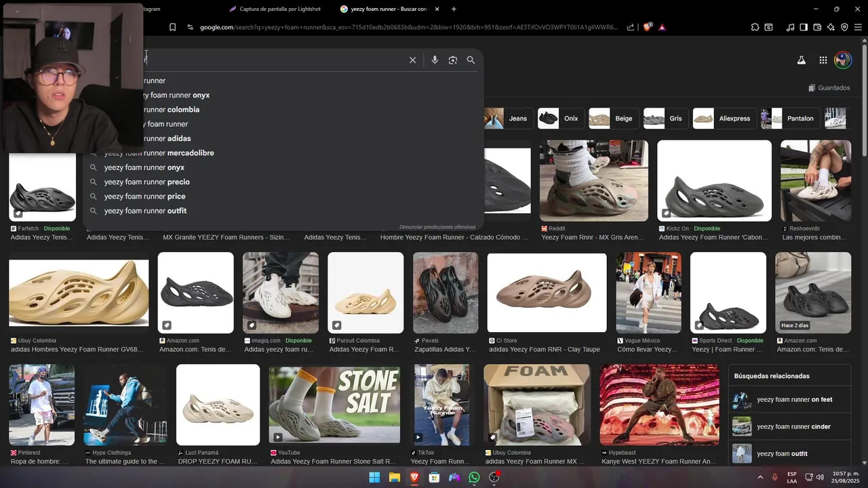Open Windows Start menu

pos(374,478)
